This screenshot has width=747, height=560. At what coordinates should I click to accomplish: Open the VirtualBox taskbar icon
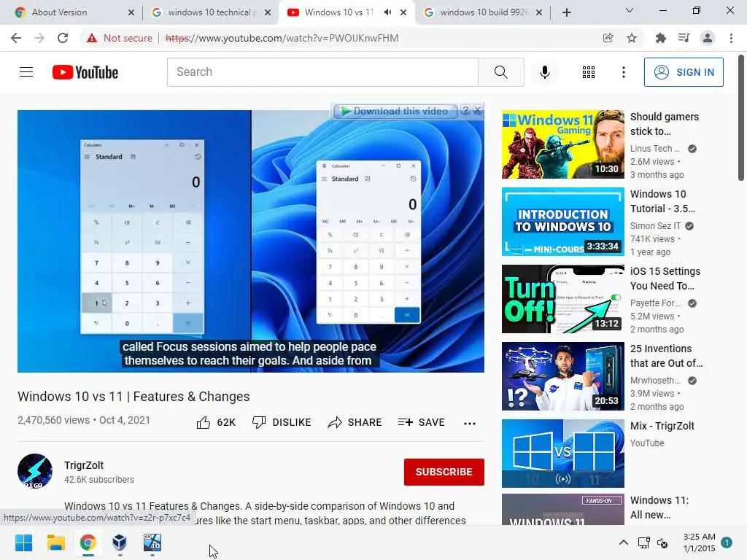tap(120, 542)
